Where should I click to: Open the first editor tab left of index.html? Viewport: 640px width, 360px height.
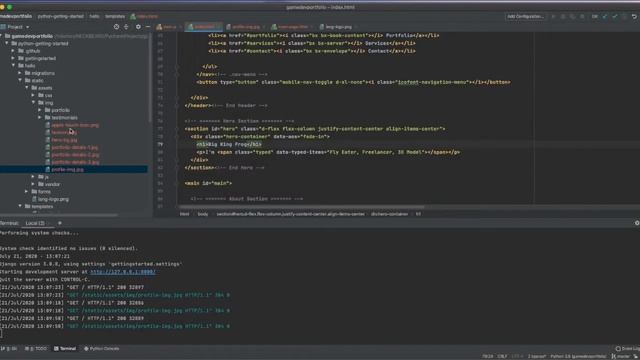tap(168, 27)
